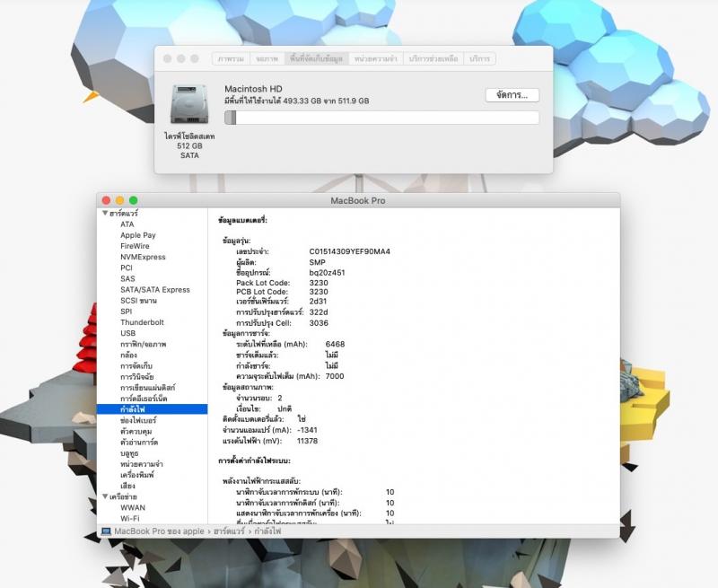Screen dimensions: 718x588
Task: Click the device name value bq20z451
Action: (x=327, y=273)
